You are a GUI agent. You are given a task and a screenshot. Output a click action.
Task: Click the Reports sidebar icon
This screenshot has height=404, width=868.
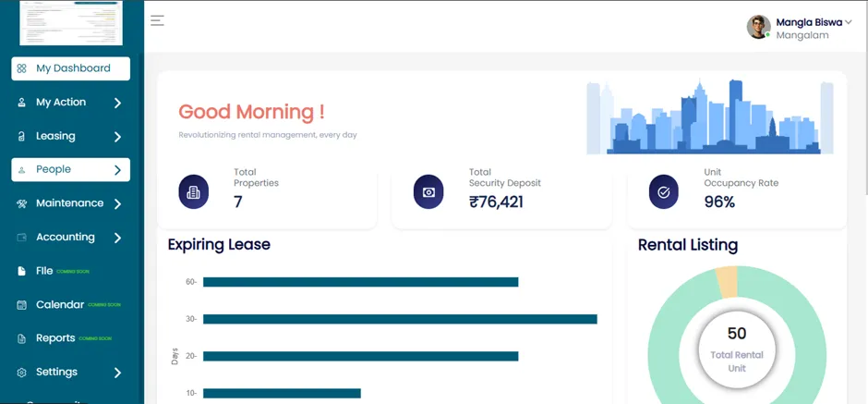point(21,338)
